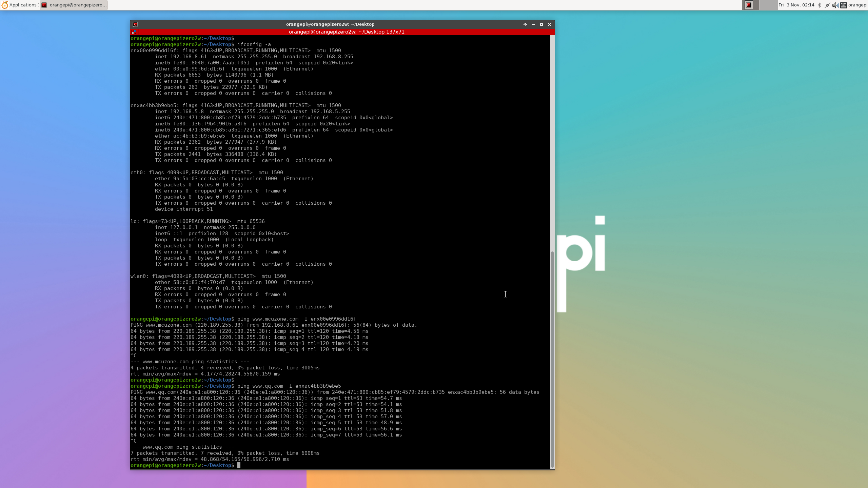The height and width of the screenshot is (488, 868).
Task: Open the volume speaker tray icon
Action: point(835,5)
